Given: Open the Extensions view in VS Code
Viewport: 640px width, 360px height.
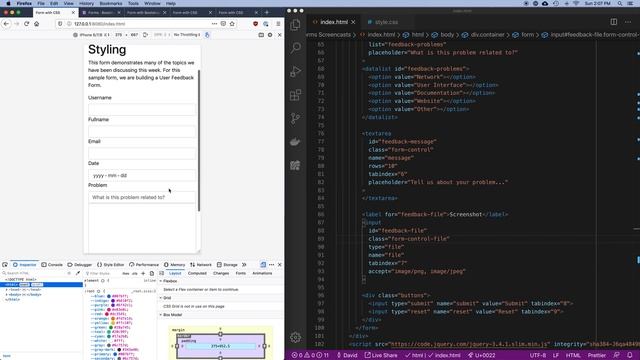Looking at the screenshot, I should [295, 95].
